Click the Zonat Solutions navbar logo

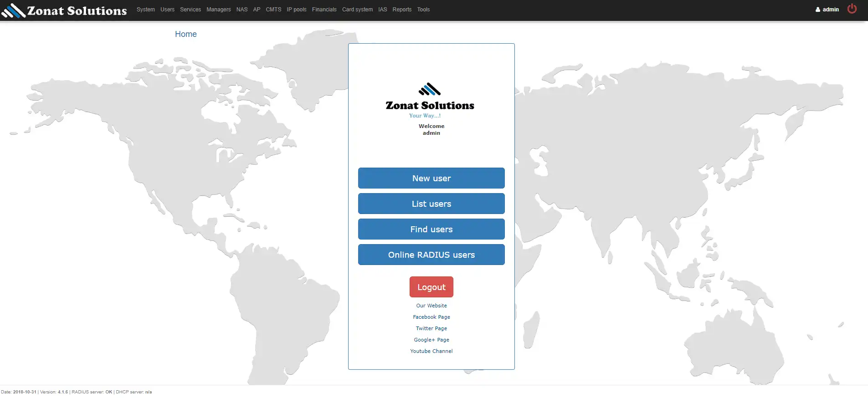click(64, 10)
